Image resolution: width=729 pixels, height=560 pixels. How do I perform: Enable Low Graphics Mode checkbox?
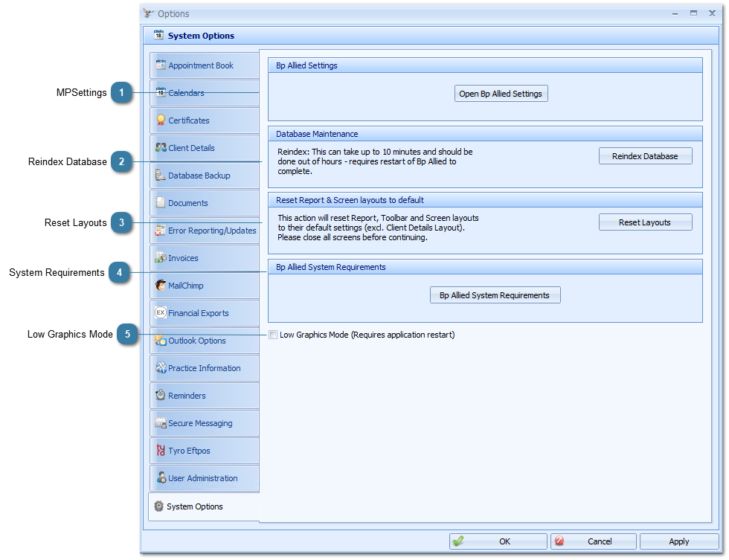(x=273, y=335)
